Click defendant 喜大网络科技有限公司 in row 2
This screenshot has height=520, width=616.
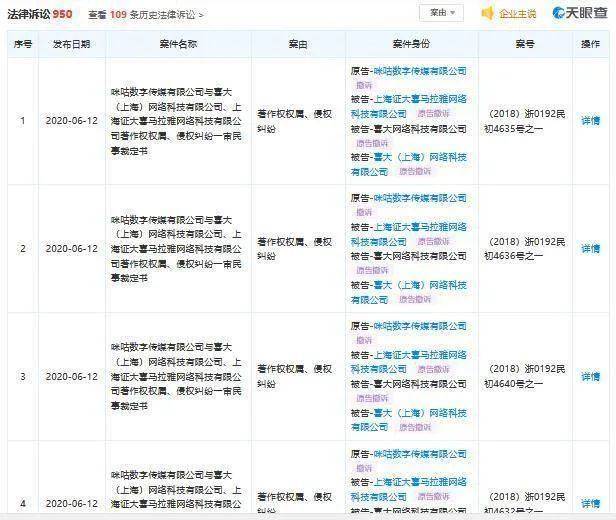[420, 256]
